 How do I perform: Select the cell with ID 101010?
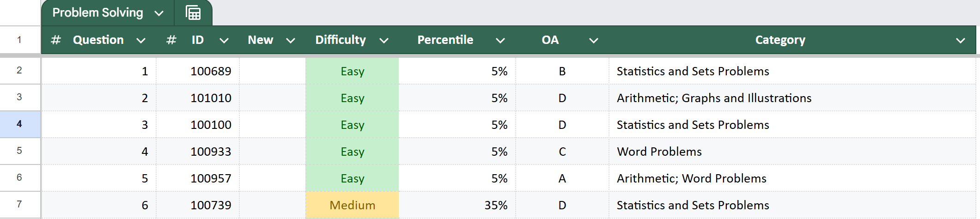211,98
